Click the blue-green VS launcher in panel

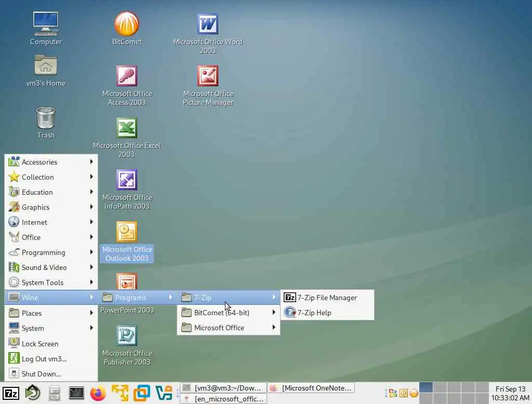164,393
